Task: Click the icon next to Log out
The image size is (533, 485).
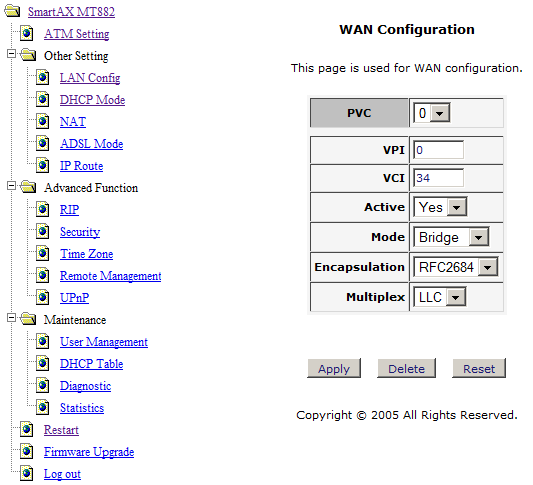Action: (x=27, y=473)
